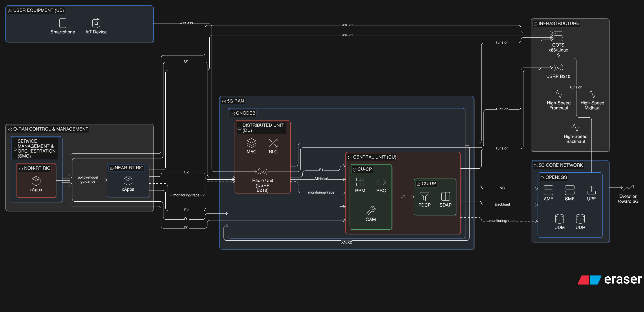Click the 5G RAN group title
Image resolution: width=644 pixels, height=312 pixels.
(235, 101)
